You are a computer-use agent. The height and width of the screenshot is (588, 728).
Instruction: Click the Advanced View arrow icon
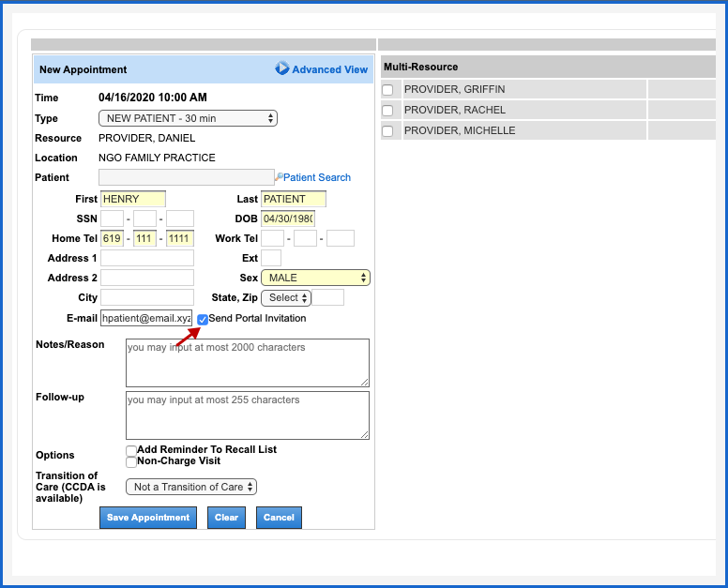point(282,68)
